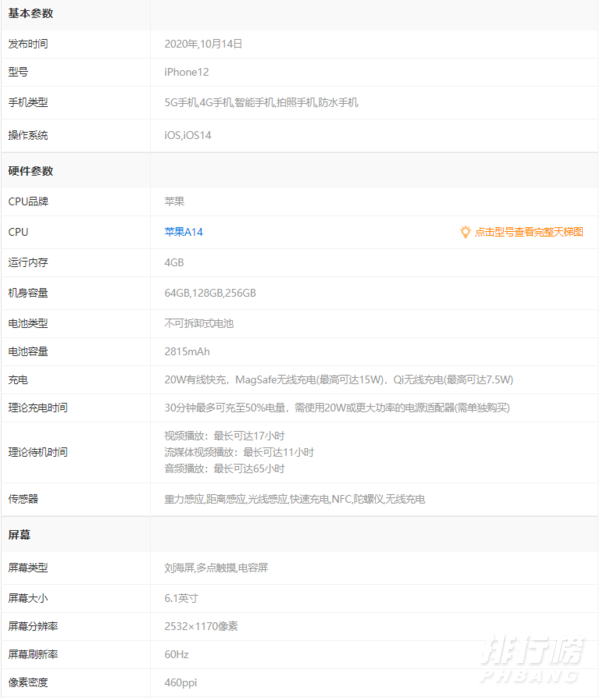Click the CPU row label

pyautogui.click(x=18, y=232)
